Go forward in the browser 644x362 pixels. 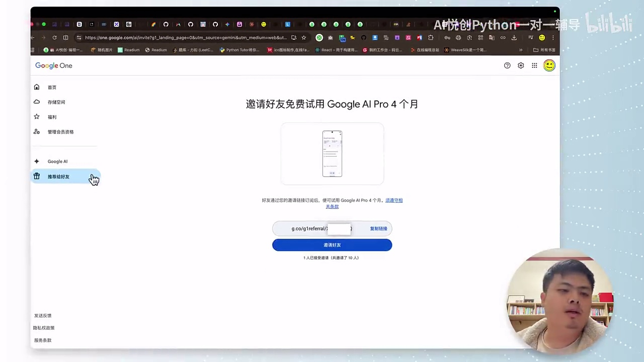[43, 37]
